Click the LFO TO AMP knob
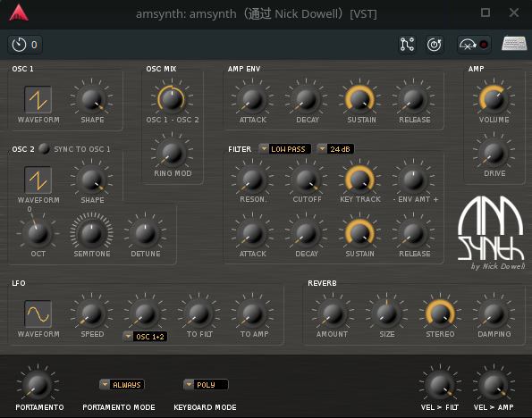The image size is (532, 418). click(252, 313)
